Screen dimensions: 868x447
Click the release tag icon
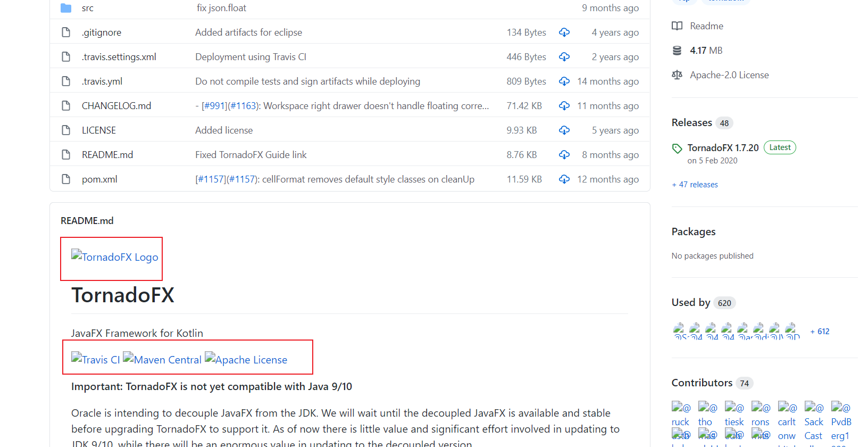click(x=677, y=148)
